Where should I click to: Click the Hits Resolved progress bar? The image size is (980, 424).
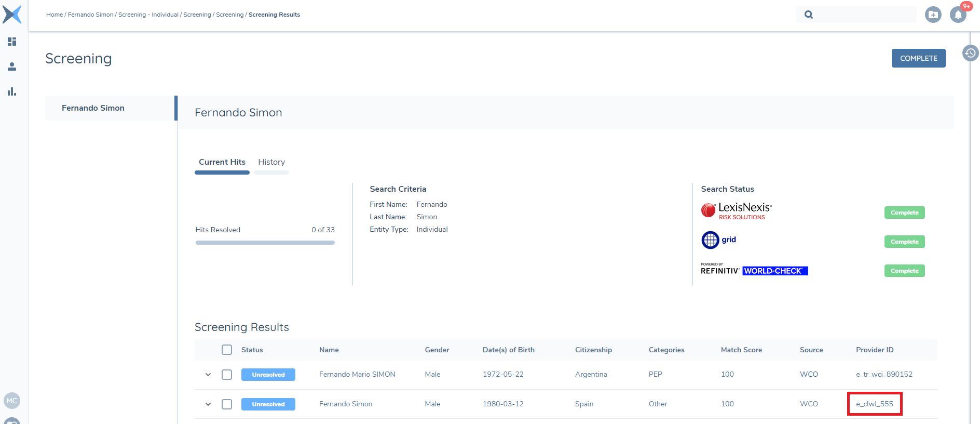click(265, 243)
